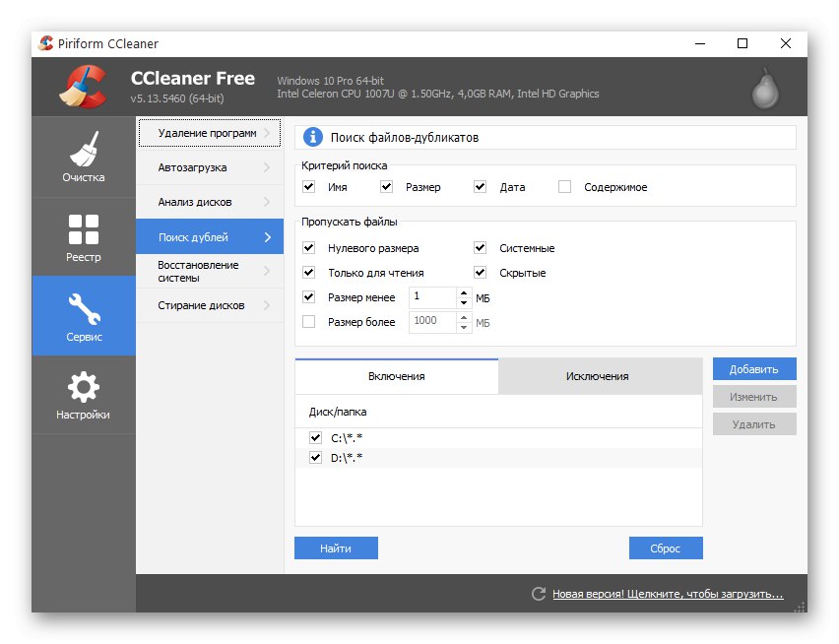This screenshot has width=839, height=644.
Task: Uncheck the D:\*.* drive entry
Action: tap(316, 457)
